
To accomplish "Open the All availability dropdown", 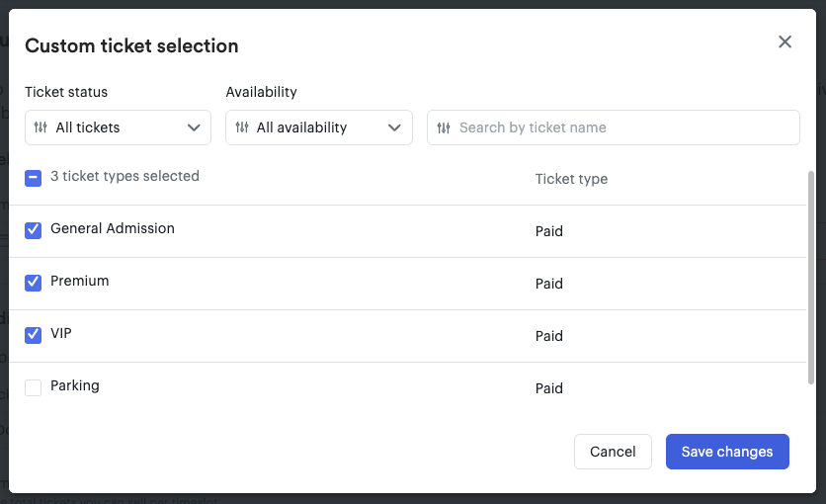I will tap(319, 127).
